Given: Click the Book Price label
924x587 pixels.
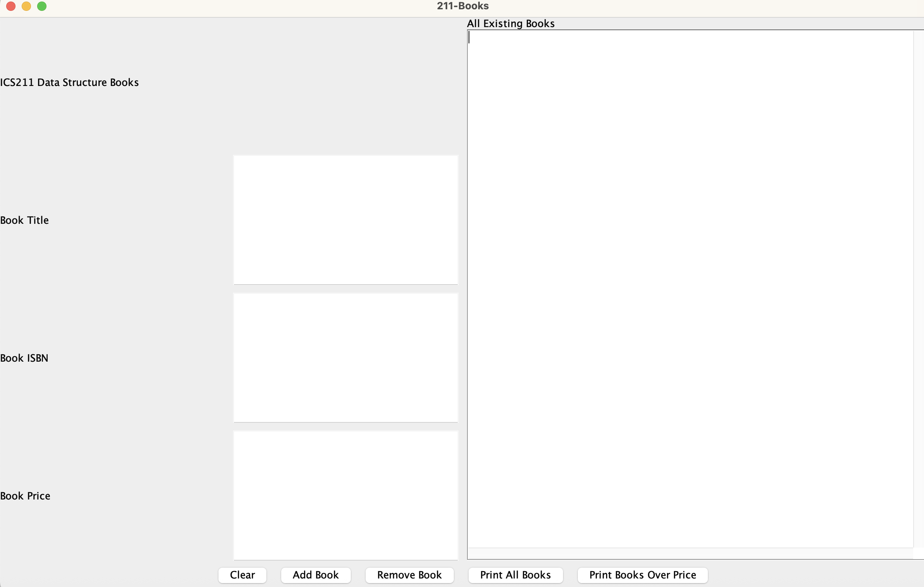Looking at the screenshot, I should click(x=25, y=496).
